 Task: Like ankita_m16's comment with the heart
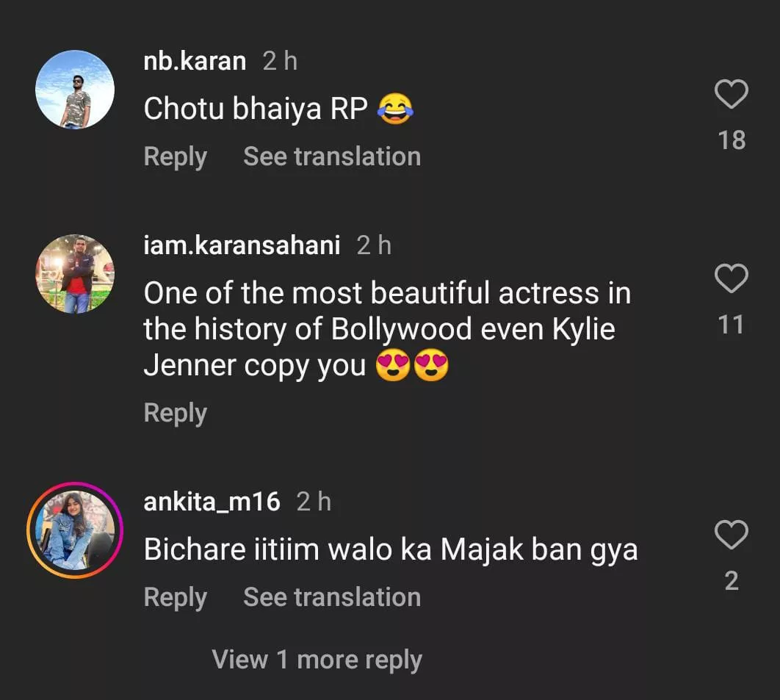pos(731,535)
